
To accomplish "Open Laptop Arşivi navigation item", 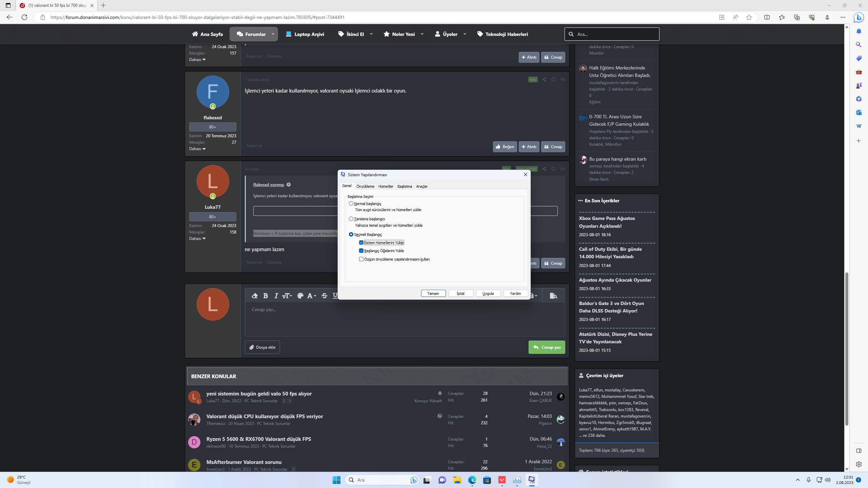I will 305,34.
